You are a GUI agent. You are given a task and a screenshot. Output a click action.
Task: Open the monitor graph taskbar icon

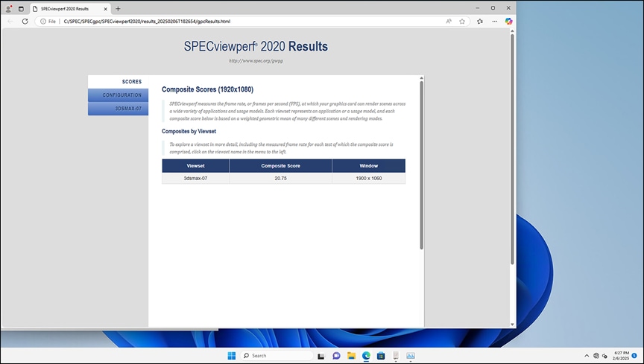point(410,356)
